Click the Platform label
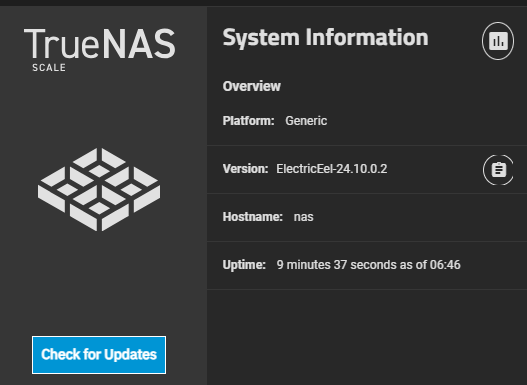527x385 pixels. [248, 121]
